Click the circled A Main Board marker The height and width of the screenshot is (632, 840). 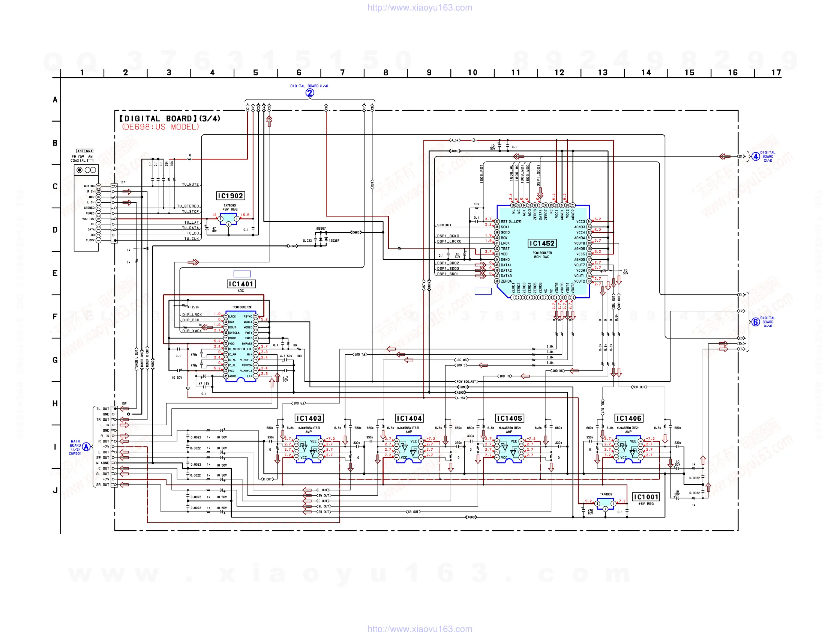point(87,447)
